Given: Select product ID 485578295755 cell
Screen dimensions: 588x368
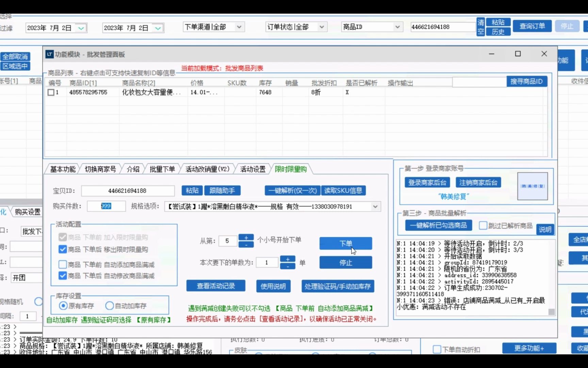Looking at the screenshot, I should pyautogui.click(x=88, y=92).
